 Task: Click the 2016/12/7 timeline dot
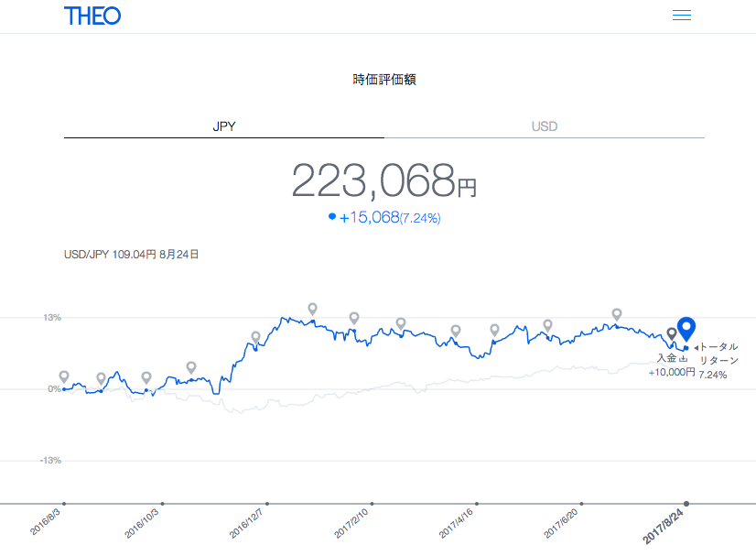[267, 504]
